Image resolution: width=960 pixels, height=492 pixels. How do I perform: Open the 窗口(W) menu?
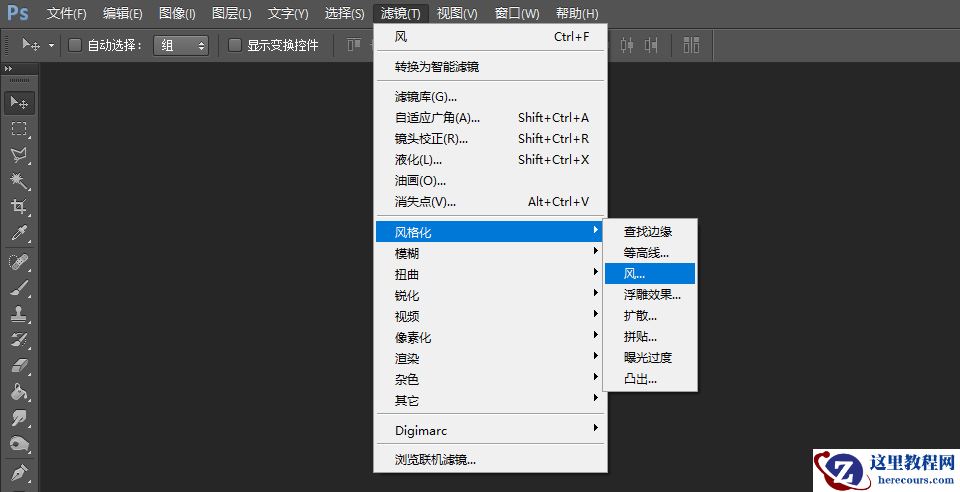coord(517,13)
